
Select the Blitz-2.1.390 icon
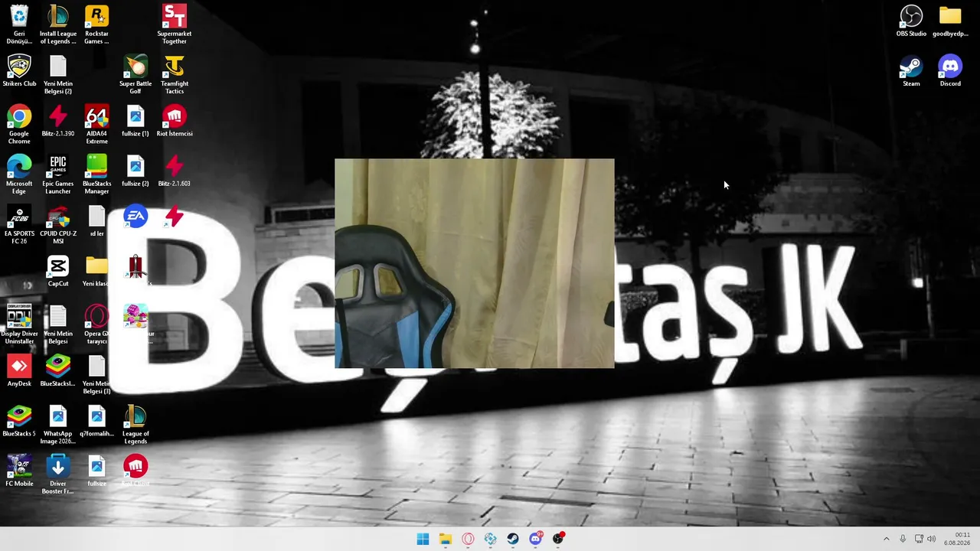(x=58, y=121)
